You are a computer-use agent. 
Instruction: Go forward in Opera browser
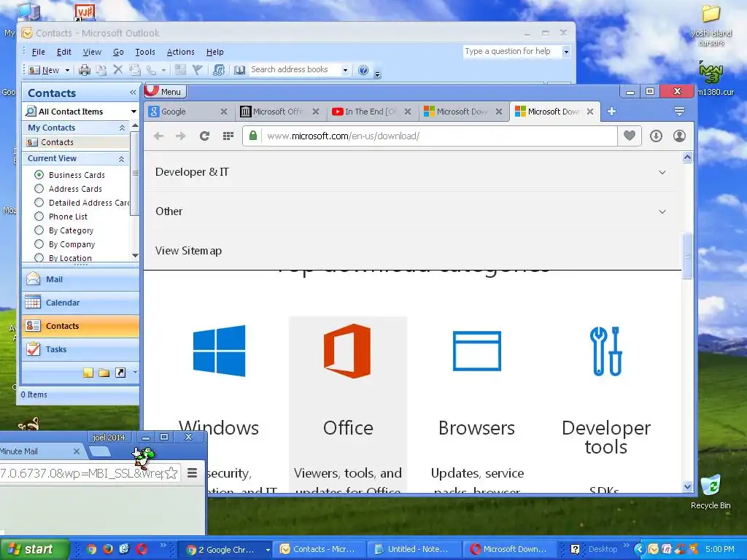click(x=181, y=136)
